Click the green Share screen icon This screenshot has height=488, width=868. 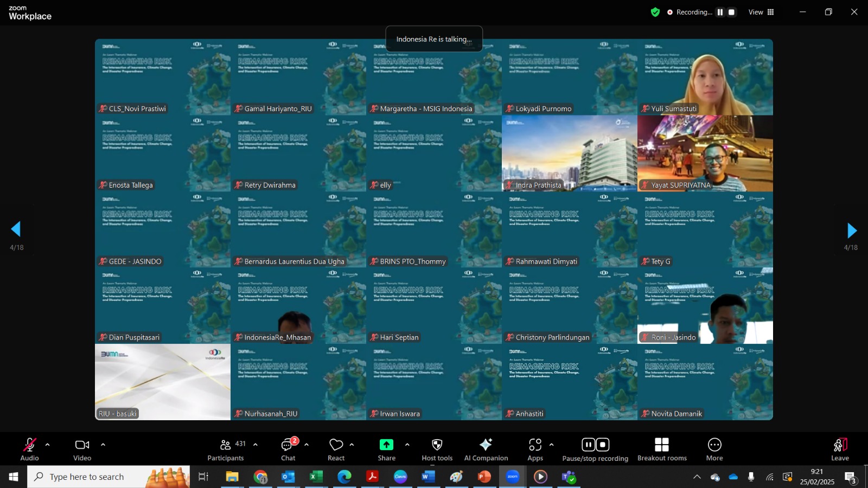point(386,445)
